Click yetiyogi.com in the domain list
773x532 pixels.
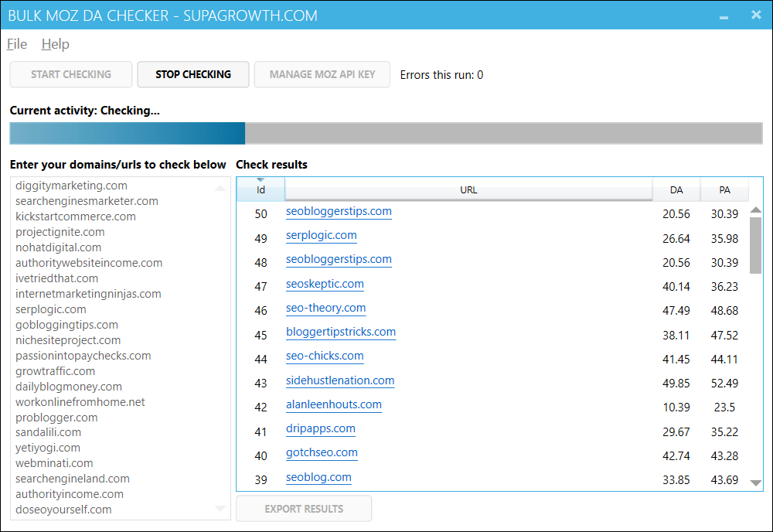pyautogui.click(x=48, y=448)
